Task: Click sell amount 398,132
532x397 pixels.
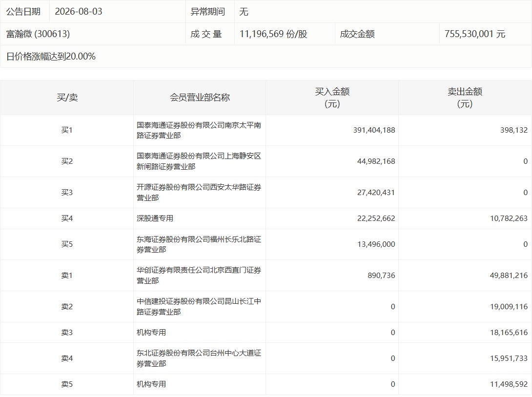Action: coord(513,130)
